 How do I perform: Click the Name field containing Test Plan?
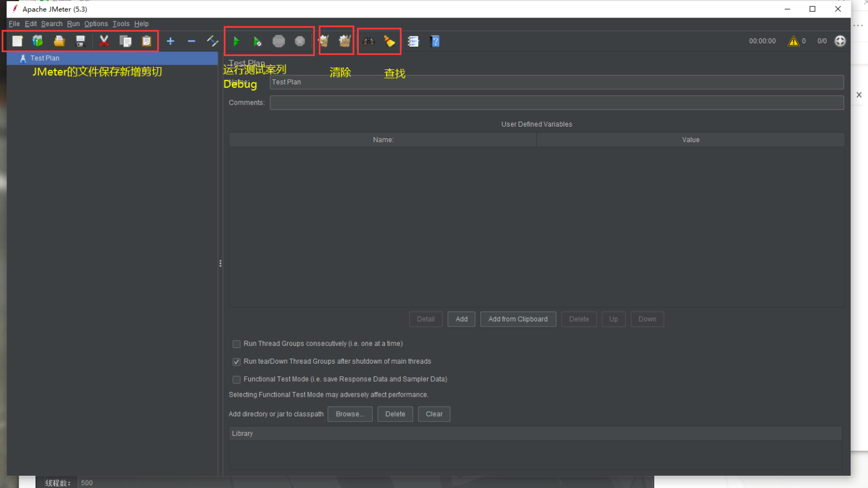(557, 82)
